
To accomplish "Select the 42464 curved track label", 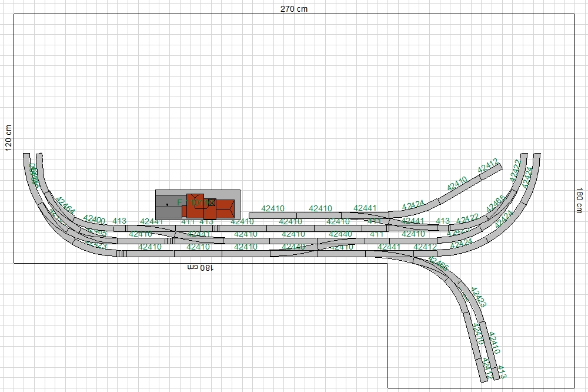I will click(65, 206).
